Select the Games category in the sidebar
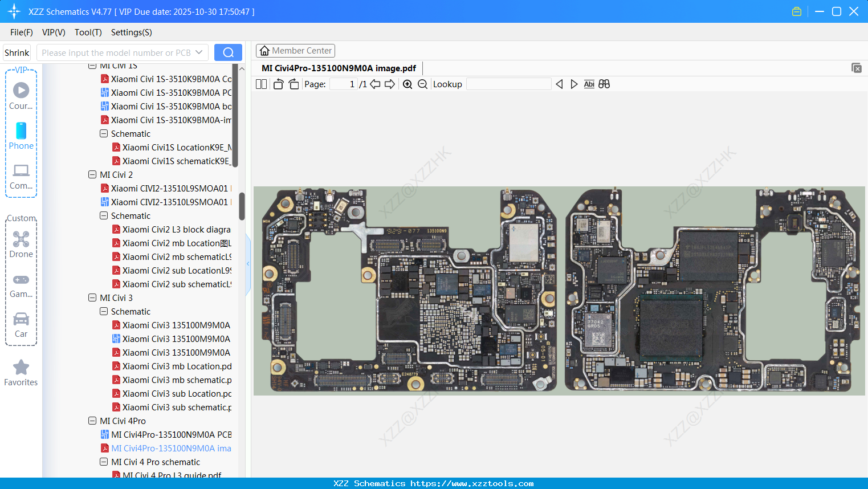The height and width of the screenshot is (489, 868). tap(21, 284)
